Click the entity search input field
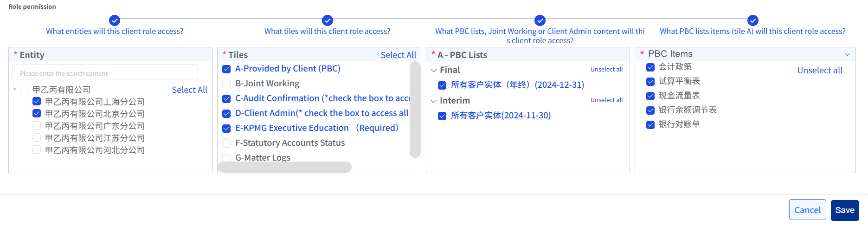This screenshot has height=227, width=868. 105,73
